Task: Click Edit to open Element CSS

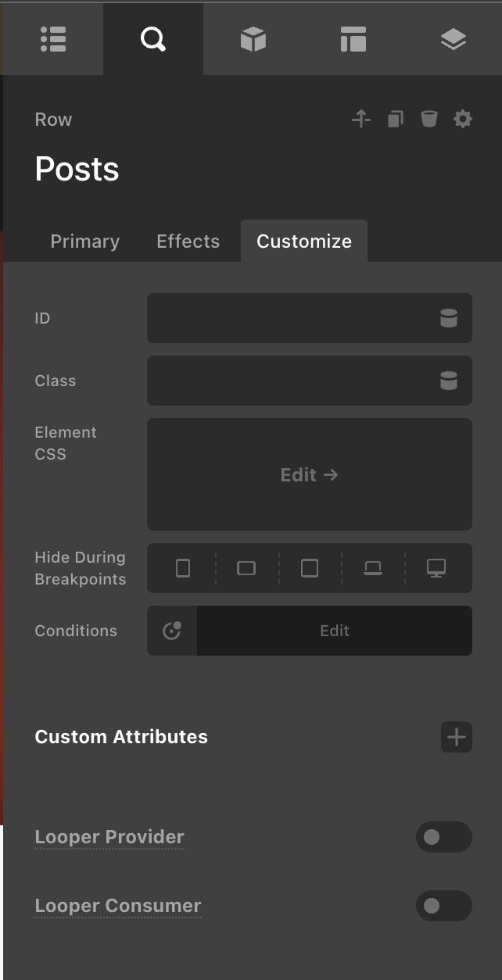Action: click(x=310, y=474)
